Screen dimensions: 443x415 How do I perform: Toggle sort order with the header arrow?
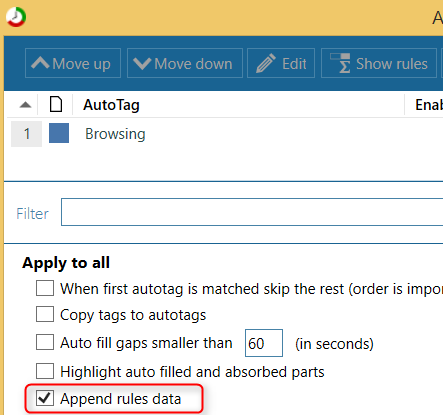(25, 105)
